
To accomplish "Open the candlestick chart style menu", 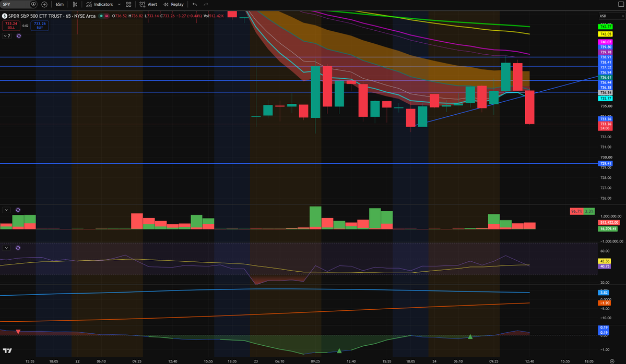I will (x=75, y=4).
